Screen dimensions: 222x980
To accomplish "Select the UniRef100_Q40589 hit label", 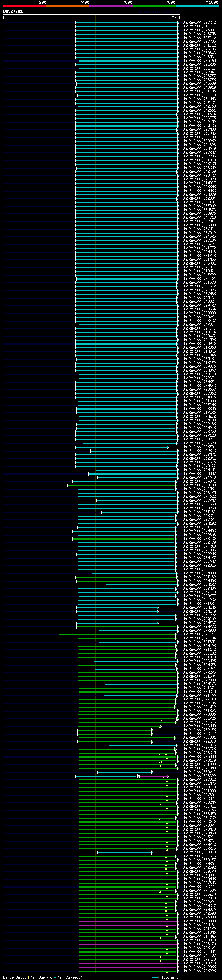I will pyautogui.click(x=199, y=84).
